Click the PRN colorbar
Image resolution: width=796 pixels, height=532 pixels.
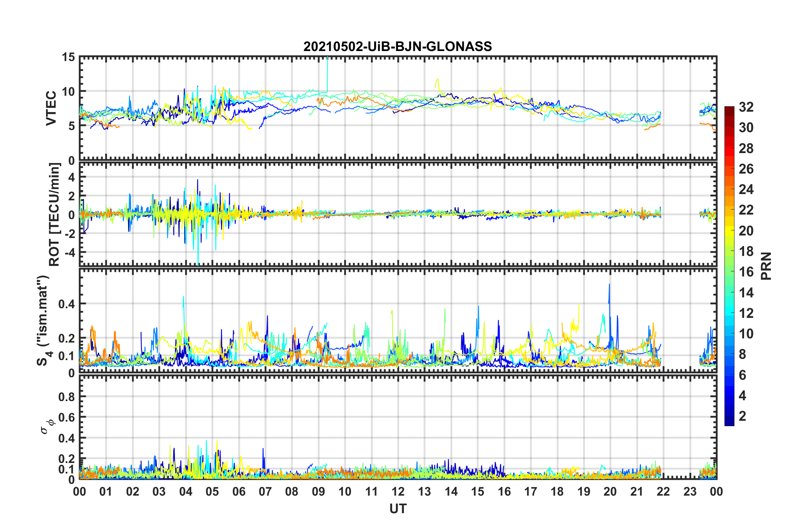(729, 266)
